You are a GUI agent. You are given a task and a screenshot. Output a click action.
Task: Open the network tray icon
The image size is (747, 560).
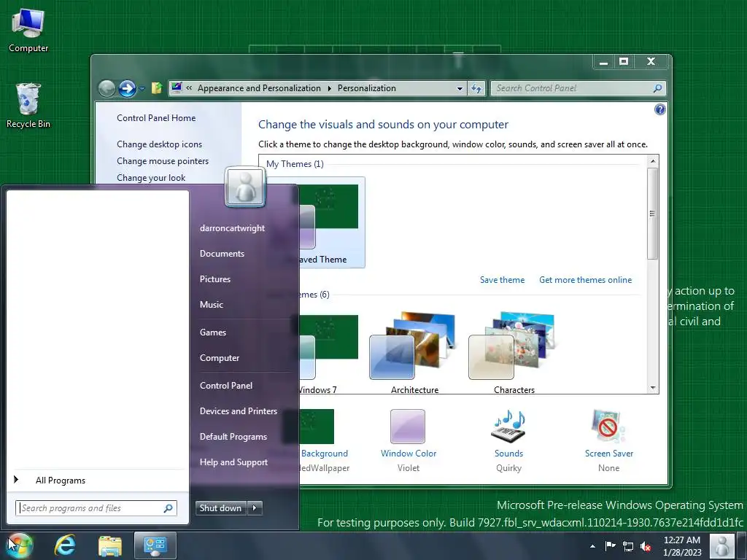628,546
